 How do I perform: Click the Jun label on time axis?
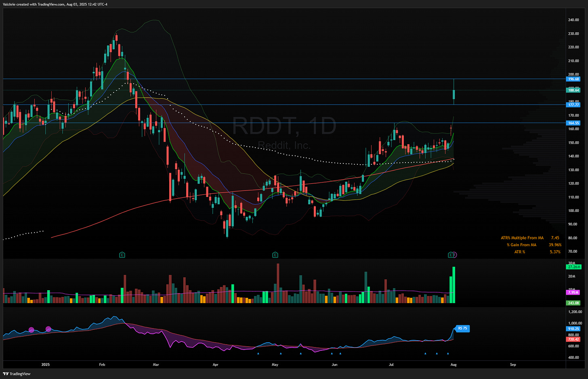(x=334, y=364)
